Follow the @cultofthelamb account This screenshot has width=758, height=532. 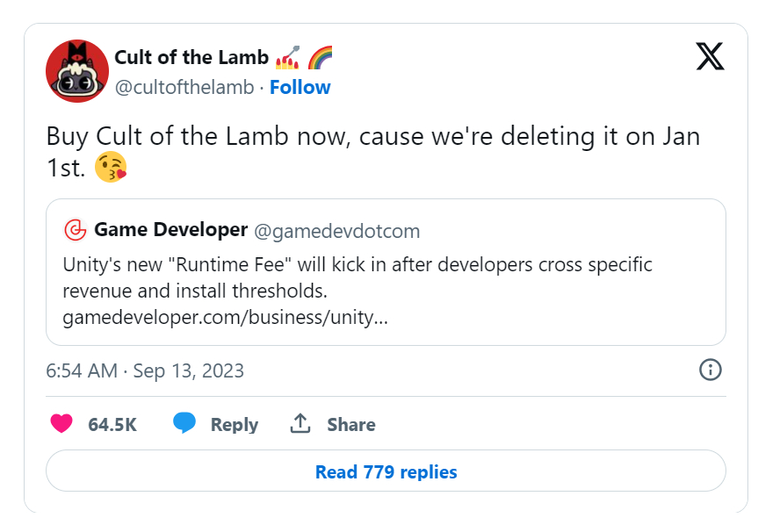pos(300,87)
